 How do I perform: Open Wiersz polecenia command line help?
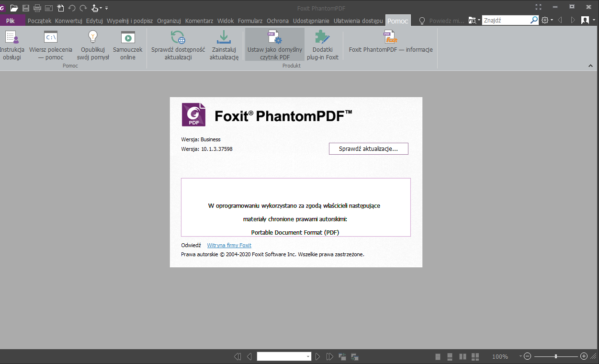point(51,45)
